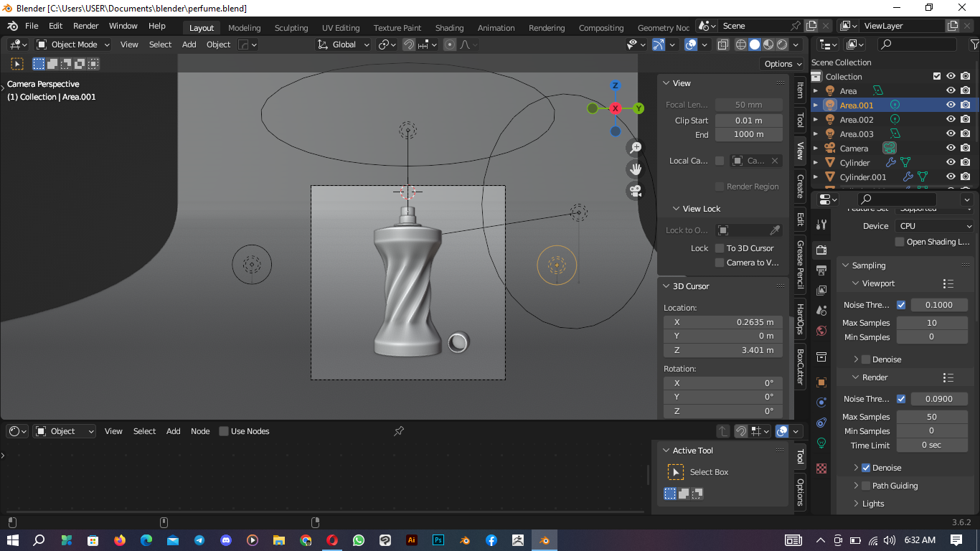This screenshot has height=551, width=980.
Task: Disable the Render Denoise checkbox
Action: pos(866,468)
